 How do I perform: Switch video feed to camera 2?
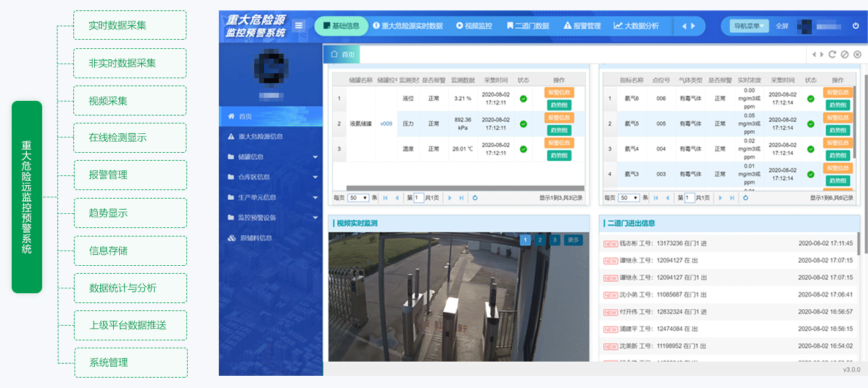click(x=540, y=240)
